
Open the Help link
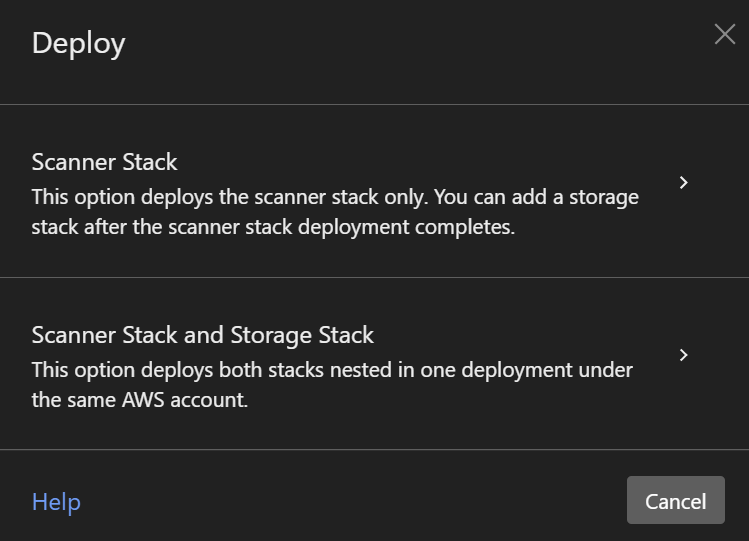click(x=56, y=502)
